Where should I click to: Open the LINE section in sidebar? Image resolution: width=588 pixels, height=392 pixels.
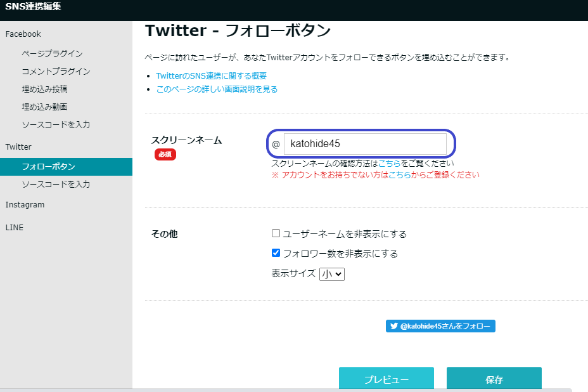14,228
